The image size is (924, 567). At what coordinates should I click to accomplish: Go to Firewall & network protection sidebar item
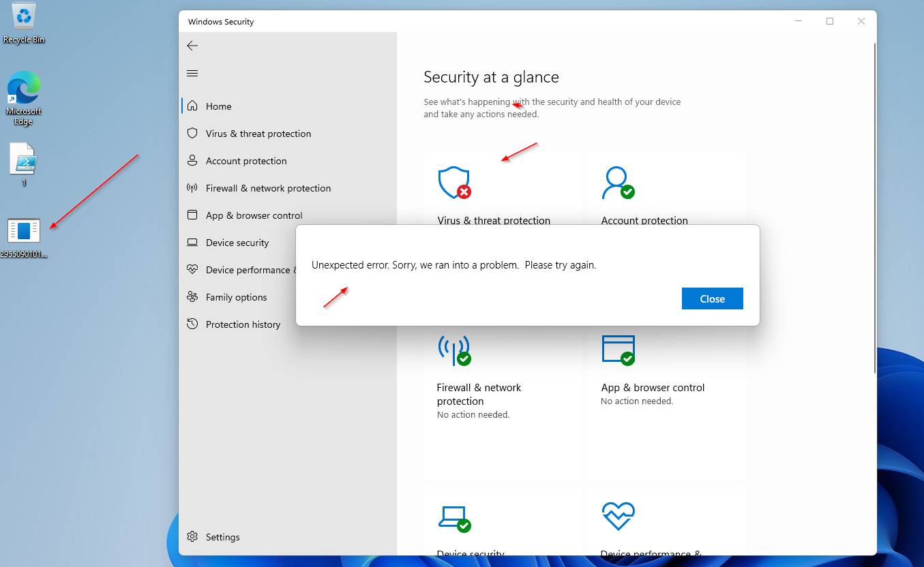click(x=267, y=188)
